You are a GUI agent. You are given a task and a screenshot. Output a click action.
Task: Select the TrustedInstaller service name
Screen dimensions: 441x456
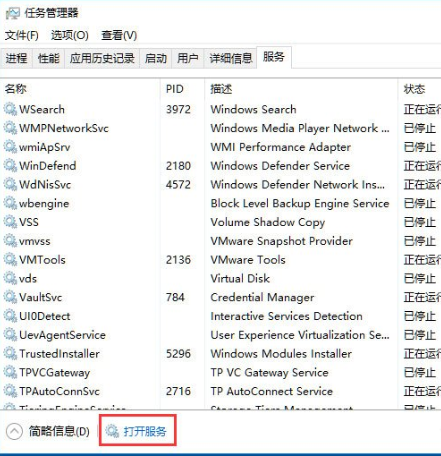[59, 354]
